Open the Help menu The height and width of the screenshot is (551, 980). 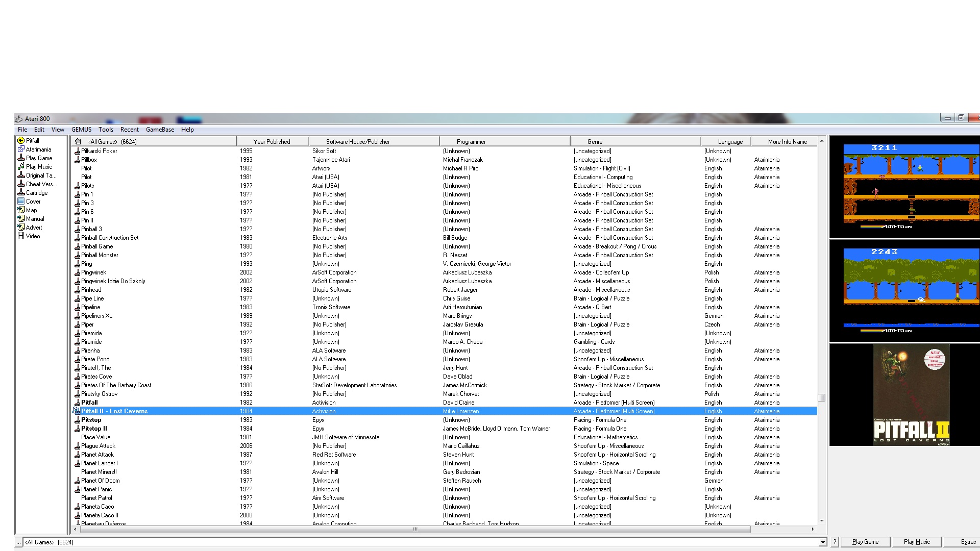click(x=187, y=130)
